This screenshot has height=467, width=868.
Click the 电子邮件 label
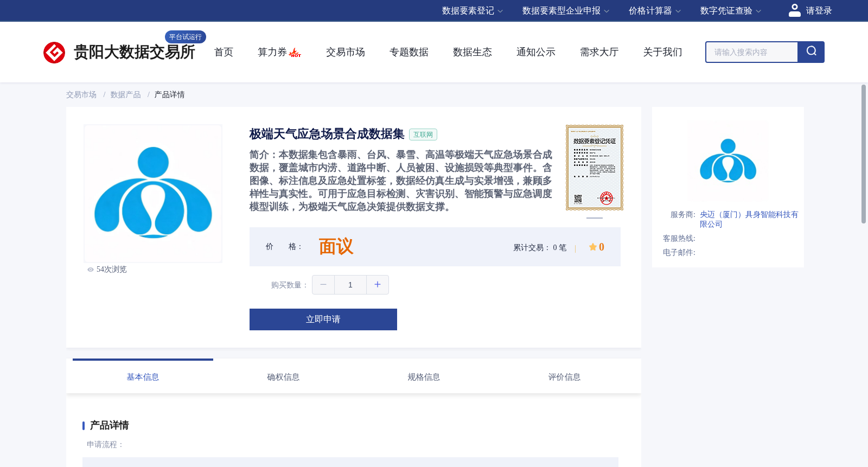pyautogui.click(x=679, y=253)
